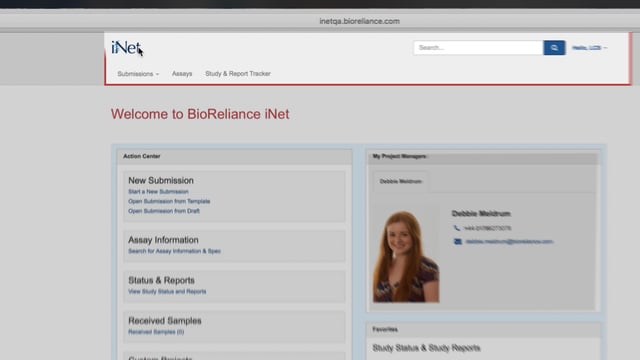
Task: Open the Hello user account dropdown
Action: [x=589, y=48]
